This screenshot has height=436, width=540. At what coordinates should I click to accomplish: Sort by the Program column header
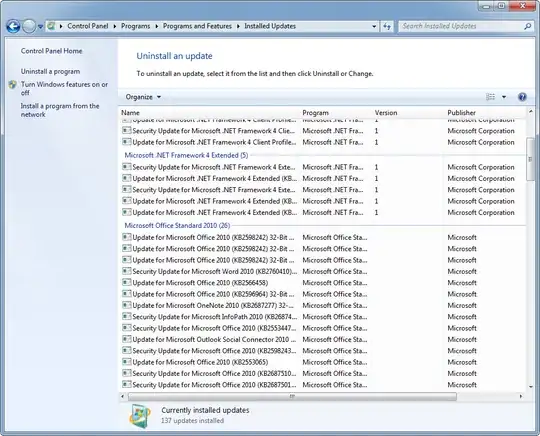(x=336, y=113)
